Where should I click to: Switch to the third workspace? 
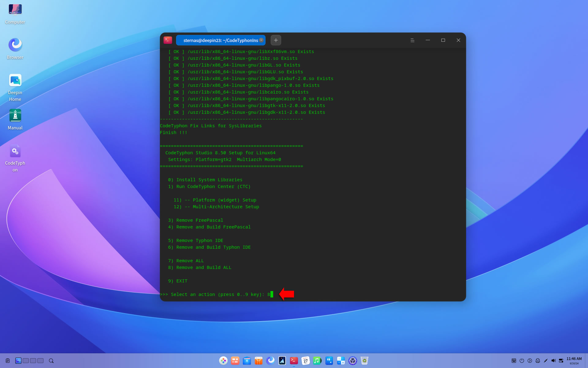(33, 361)
